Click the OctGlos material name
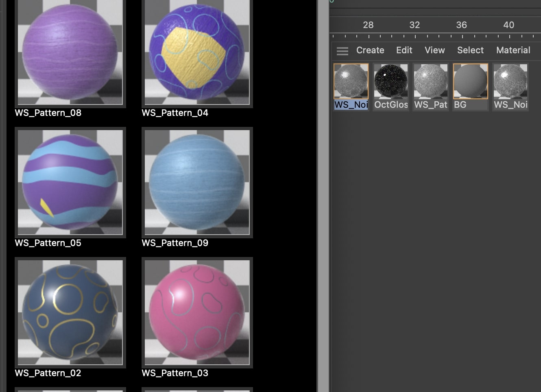The image size is (541, 392). pyautogui.click(x=391, y=105)
